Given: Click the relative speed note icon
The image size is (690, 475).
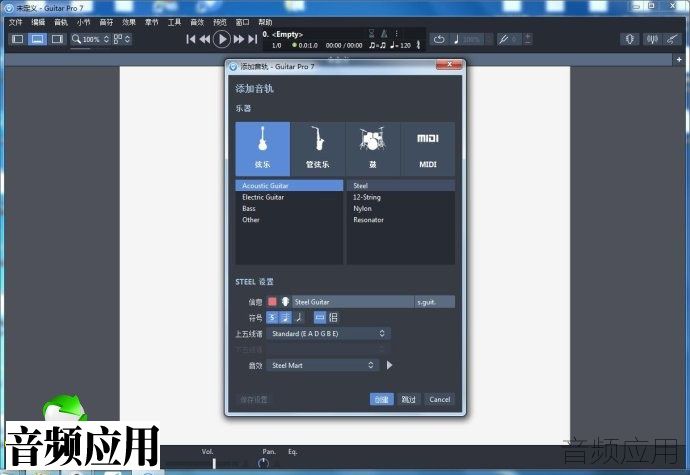Looking at the screenshot, I should coord(456,39).
